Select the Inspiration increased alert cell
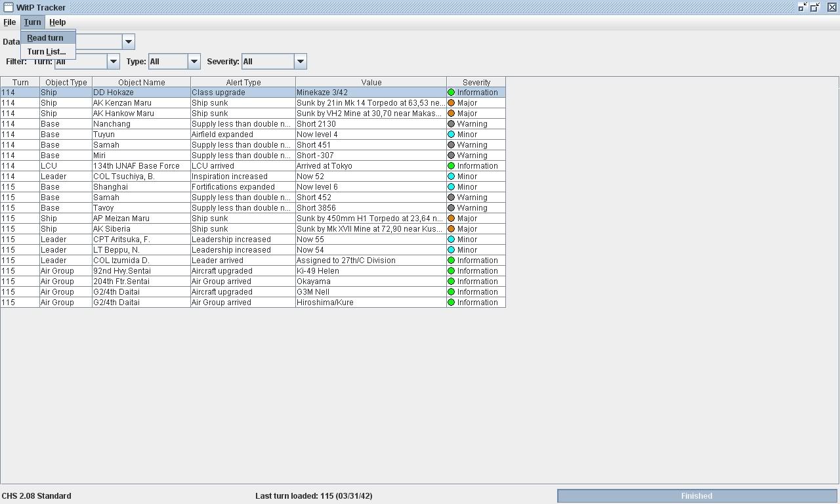Image resolution: width=840 pixels, height=504 pixels. [243, 177]
